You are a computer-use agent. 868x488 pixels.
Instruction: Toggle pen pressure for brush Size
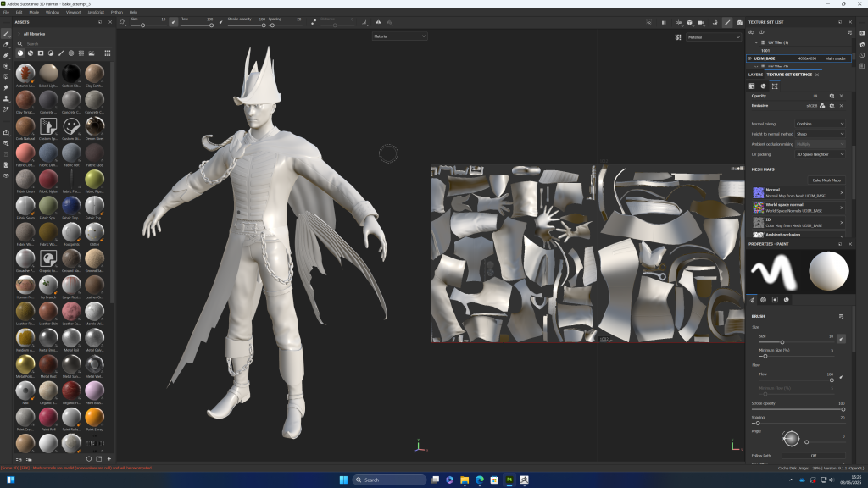841,338
